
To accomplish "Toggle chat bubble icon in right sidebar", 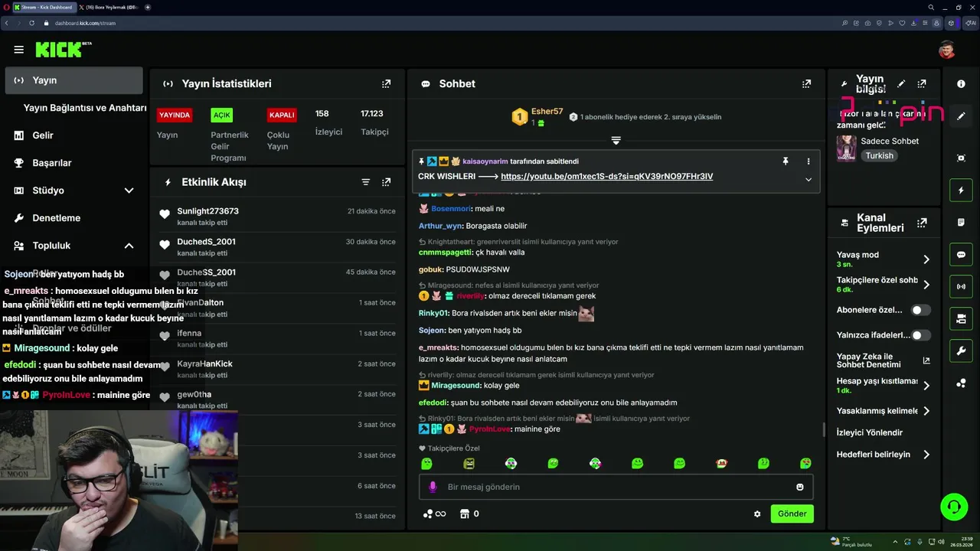I will 961,255.
